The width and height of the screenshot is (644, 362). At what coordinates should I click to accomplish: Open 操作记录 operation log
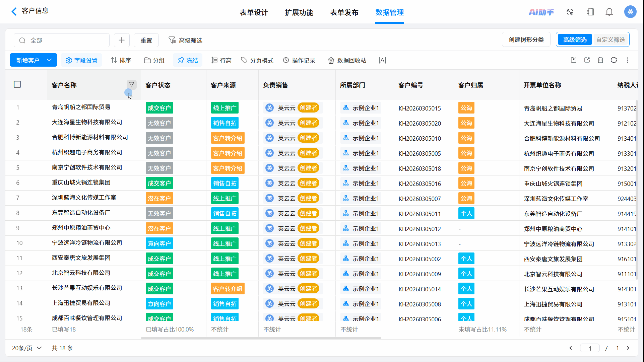(x=299, y=60)
